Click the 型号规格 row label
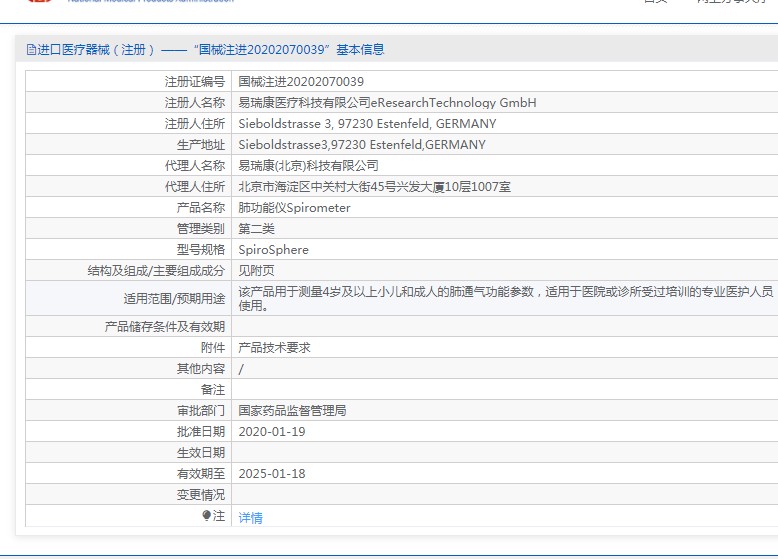 (201, 249)
